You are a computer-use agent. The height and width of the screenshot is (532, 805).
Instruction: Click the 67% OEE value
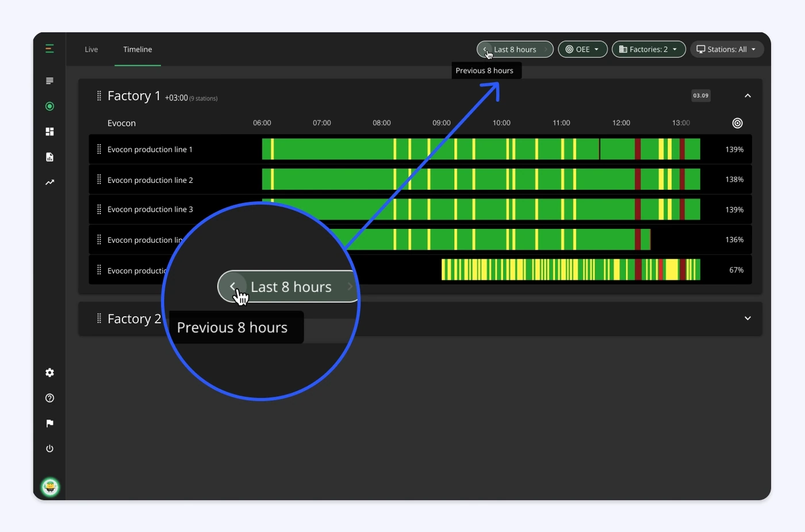click(737, 270)
